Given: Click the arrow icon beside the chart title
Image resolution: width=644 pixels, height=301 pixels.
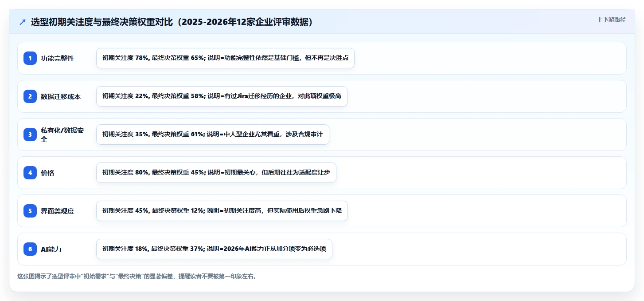Looking at the screenshot, I should pyautogui.click(x=23, y=22).
